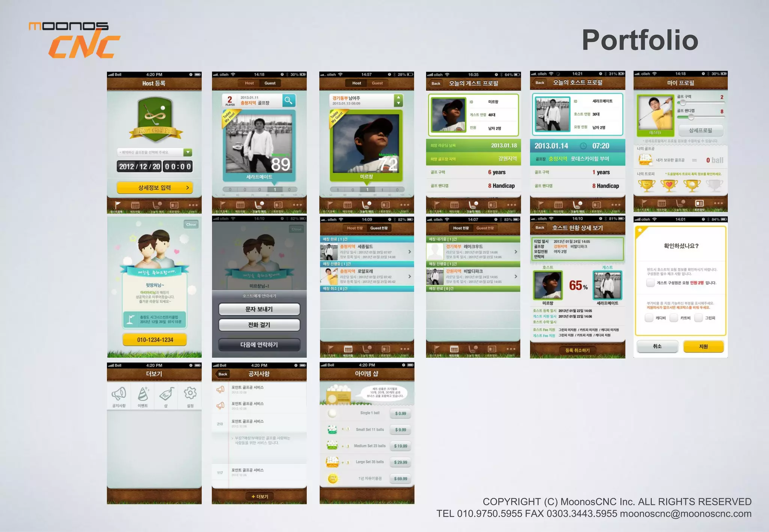Open the golf course selection dropdown arrow
Viewport: 769px width, 532px height.
click(x=188, y=152)
